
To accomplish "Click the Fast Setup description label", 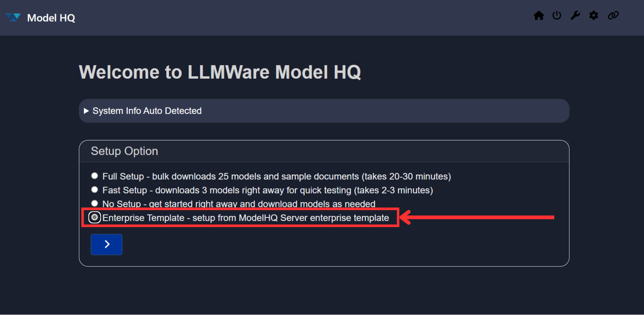I will 267,190.
